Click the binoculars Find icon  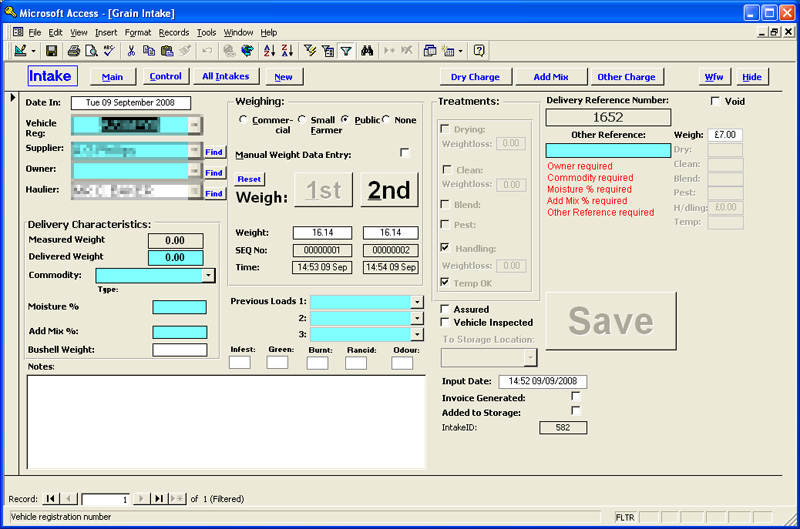(x=367, y=50)
